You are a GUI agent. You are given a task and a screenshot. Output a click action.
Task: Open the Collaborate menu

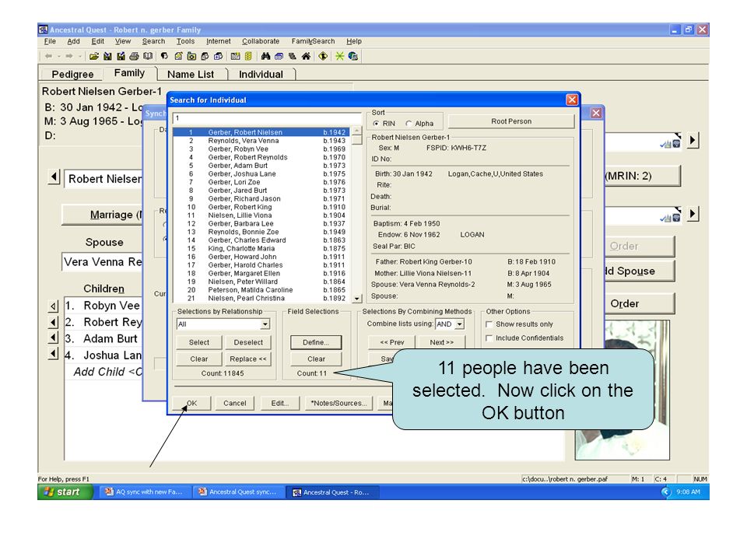tap(261, 41)
